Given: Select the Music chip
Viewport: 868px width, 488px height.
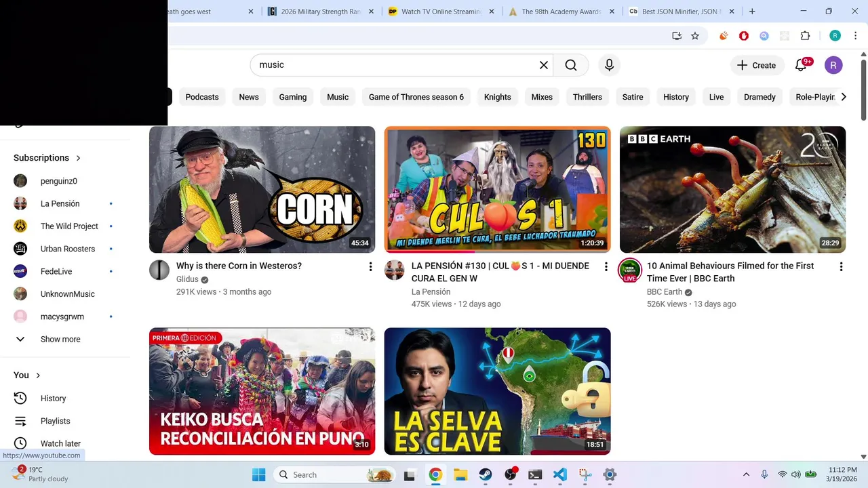Looking at the screenshot, I should coord(338,97).
